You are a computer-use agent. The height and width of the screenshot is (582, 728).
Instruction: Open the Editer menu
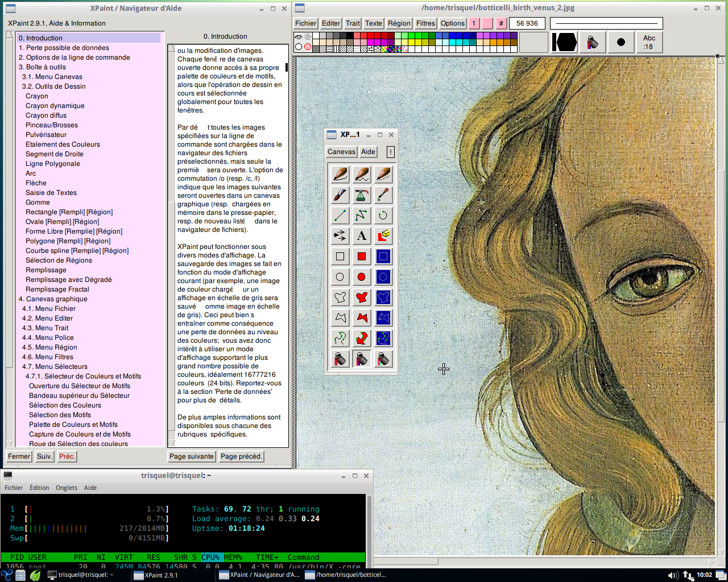(x=331, y=23)
